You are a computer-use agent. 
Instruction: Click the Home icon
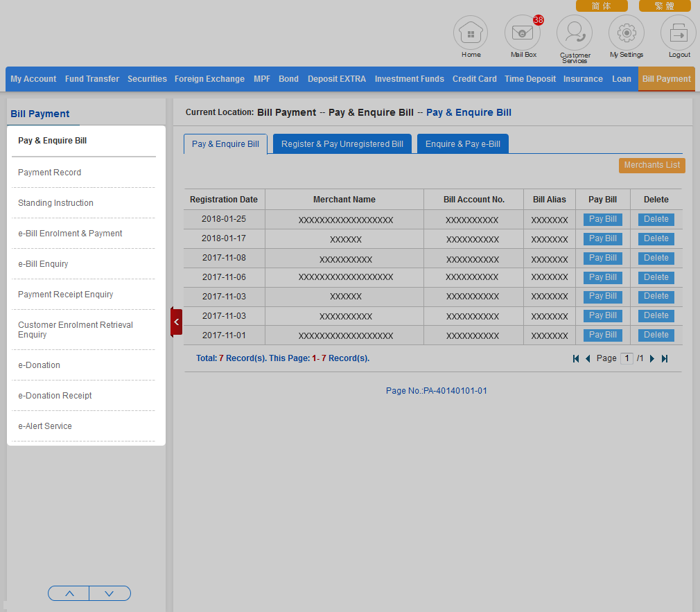471,33
